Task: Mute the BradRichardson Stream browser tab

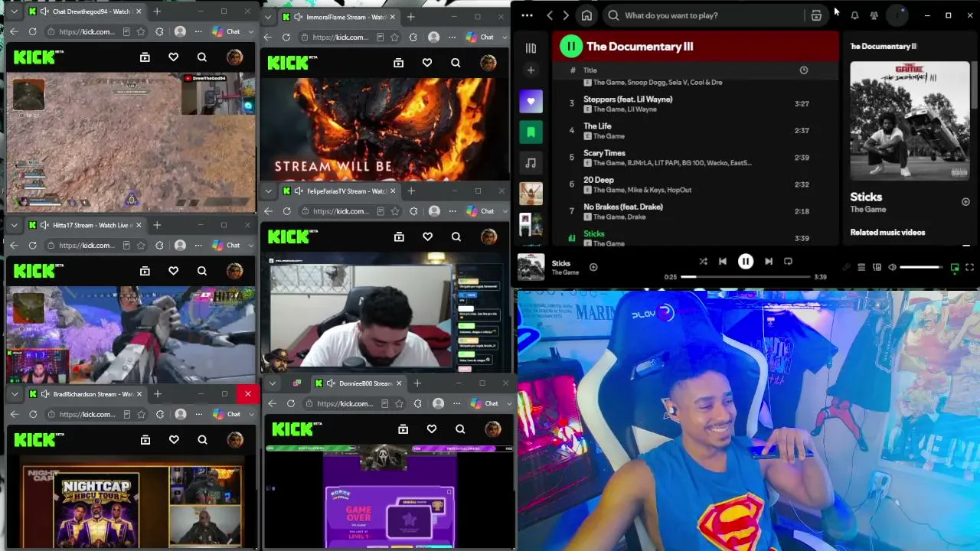Action: click(x=44, y=394)
